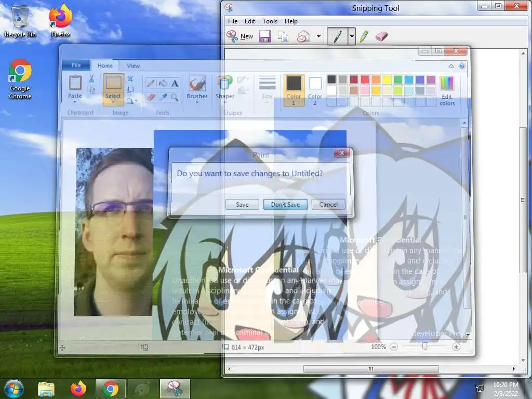This screenshot has width=532, height=399.
Task: Open Edit colors dialog
Action: (447, 91)
